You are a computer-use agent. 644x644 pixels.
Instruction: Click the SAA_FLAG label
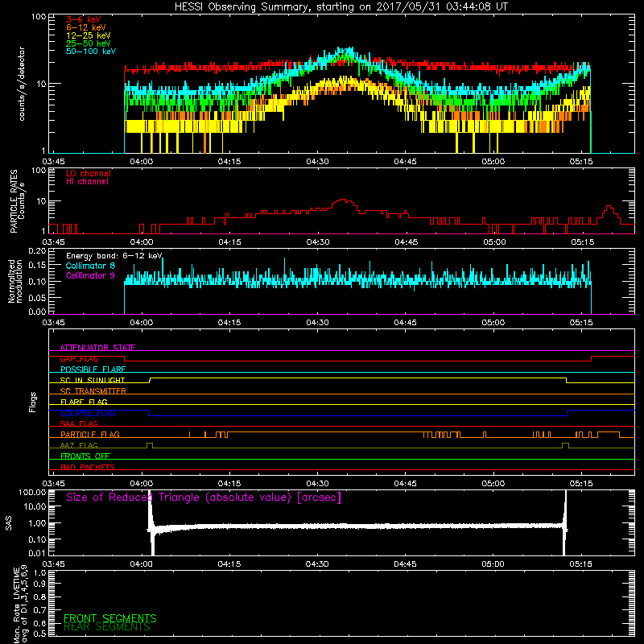coord(79,423)
